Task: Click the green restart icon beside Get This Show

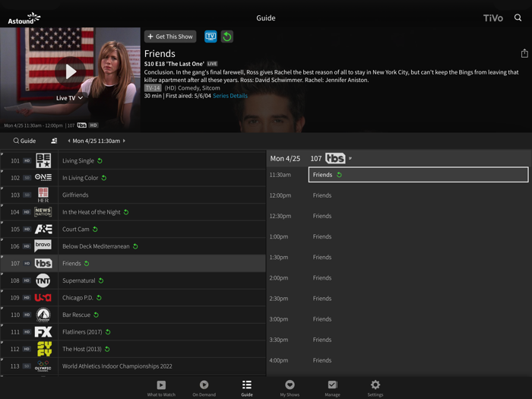Action: 227,36
